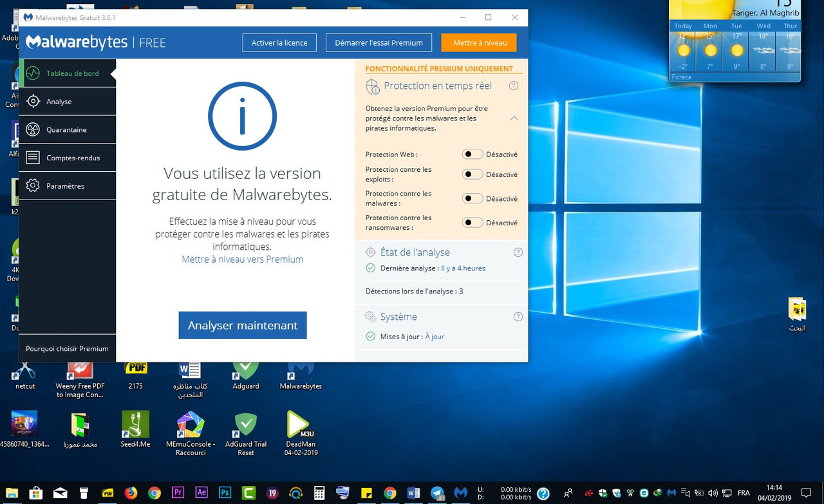Open Weeny Free PDF to Image shortcut
Image resolution: width=824 pixels, height=504 pixels.
coord(80,380)
